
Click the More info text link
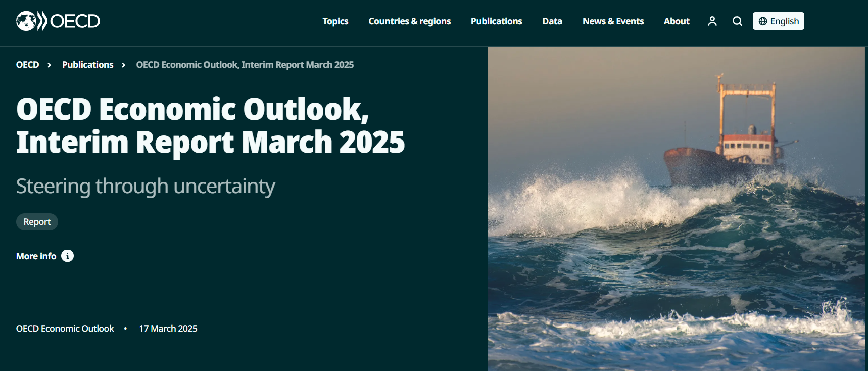coord(36,256)
